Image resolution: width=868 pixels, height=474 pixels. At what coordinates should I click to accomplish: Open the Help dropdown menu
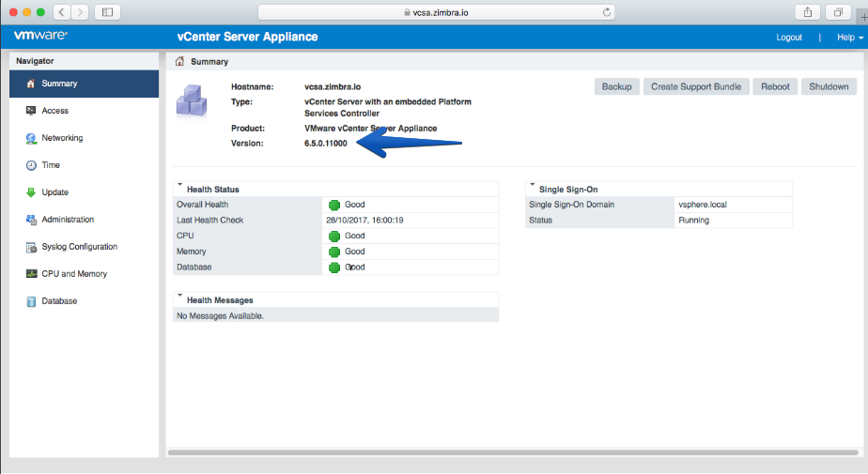pyautogui.click(x=850, y=38)
